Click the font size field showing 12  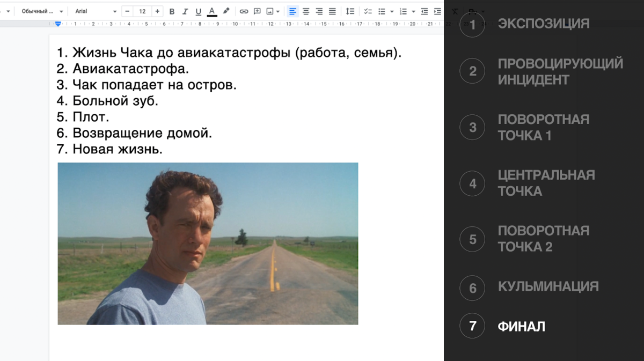[x=142, y=11]
